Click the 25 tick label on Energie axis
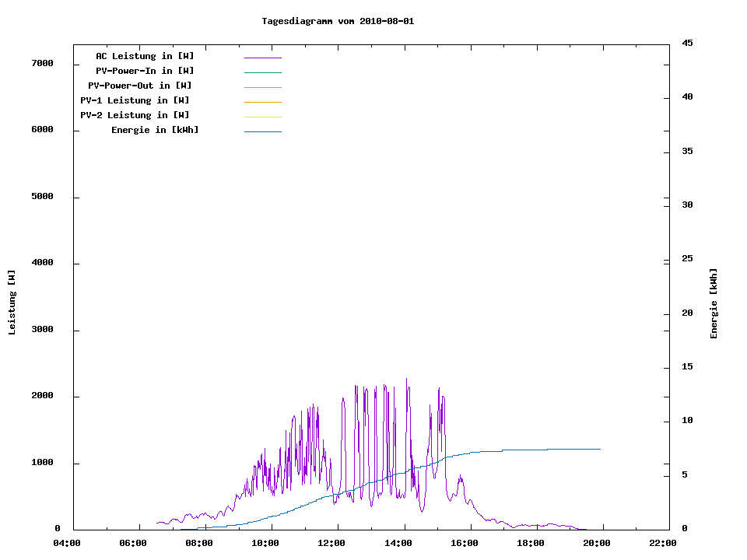The width and height of the screenshot is (747, 560). (687, 258)
